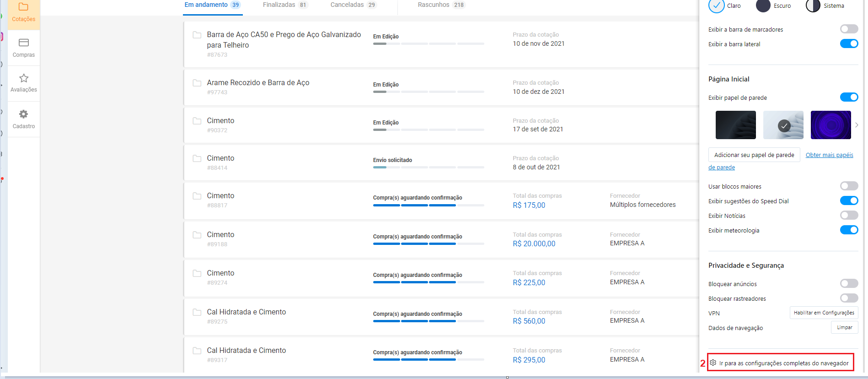
Task: Click Adicionar seu papel de parede
Action: pyautogui.click(x=754, y=155)
